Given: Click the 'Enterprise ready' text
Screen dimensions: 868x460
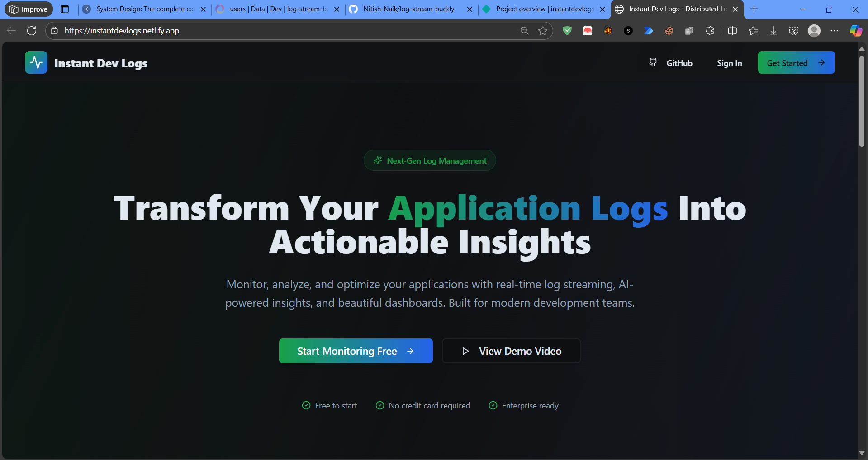Looking at the screenshot, I should pos(530,406).
